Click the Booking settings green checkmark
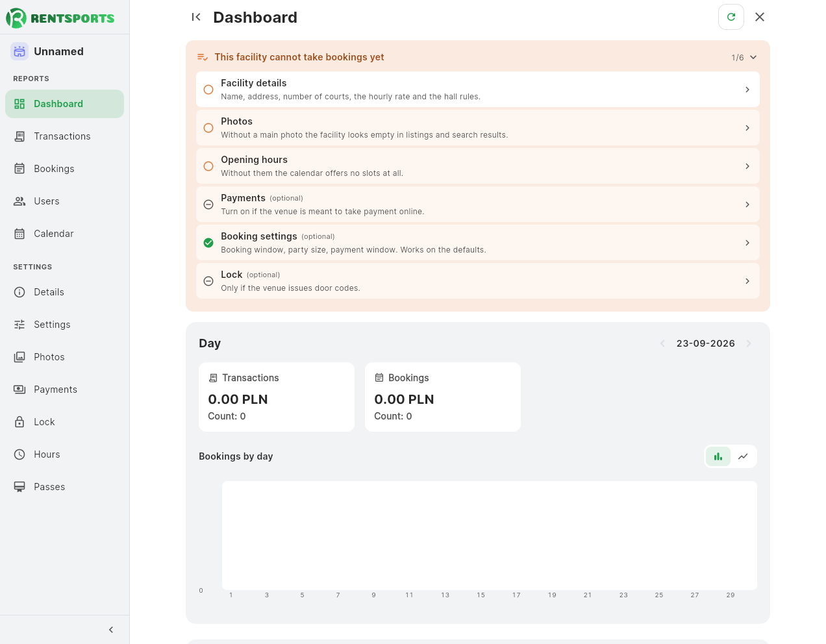The height and width of the screenshot is (644, 826). click(x=208, y=243)
